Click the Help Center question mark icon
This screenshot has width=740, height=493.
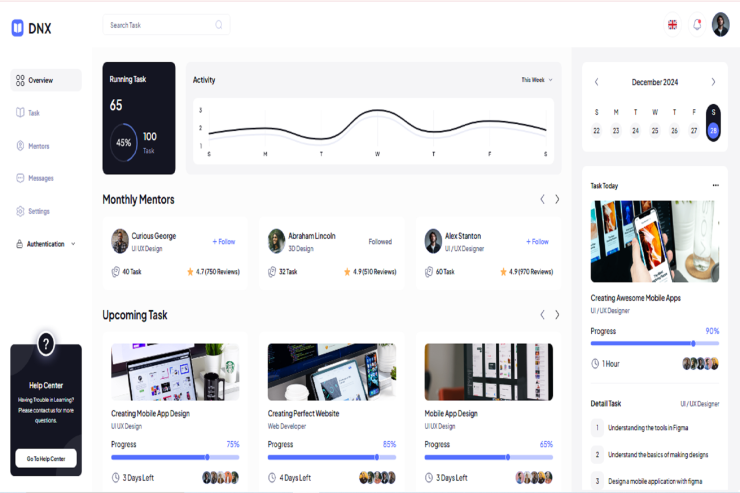coord(46,345)
